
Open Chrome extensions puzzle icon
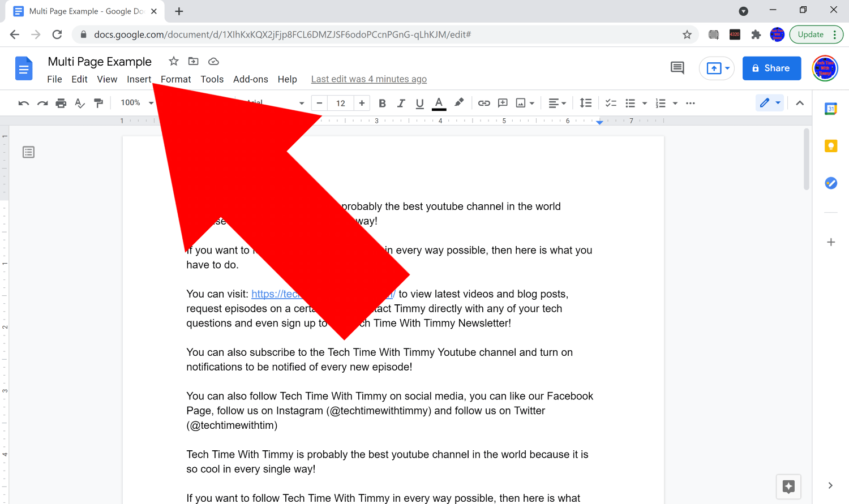click(x=756, y=35)
